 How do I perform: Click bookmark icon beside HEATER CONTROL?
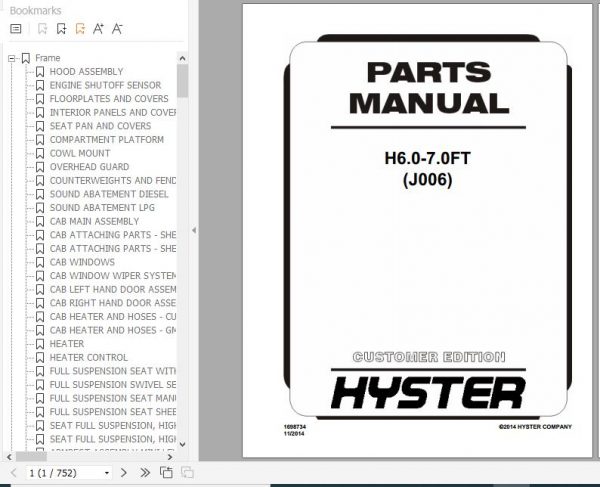(40, 357)
